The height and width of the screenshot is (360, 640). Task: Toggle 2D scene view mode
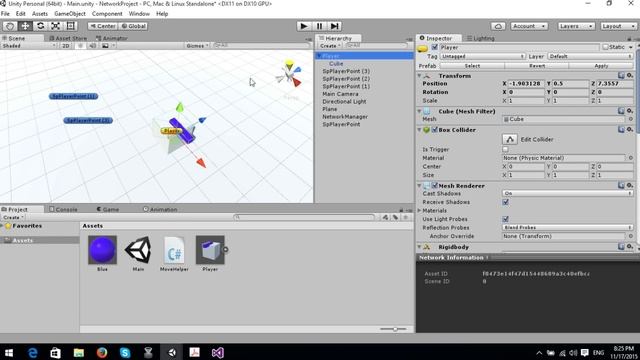(65, 46)
